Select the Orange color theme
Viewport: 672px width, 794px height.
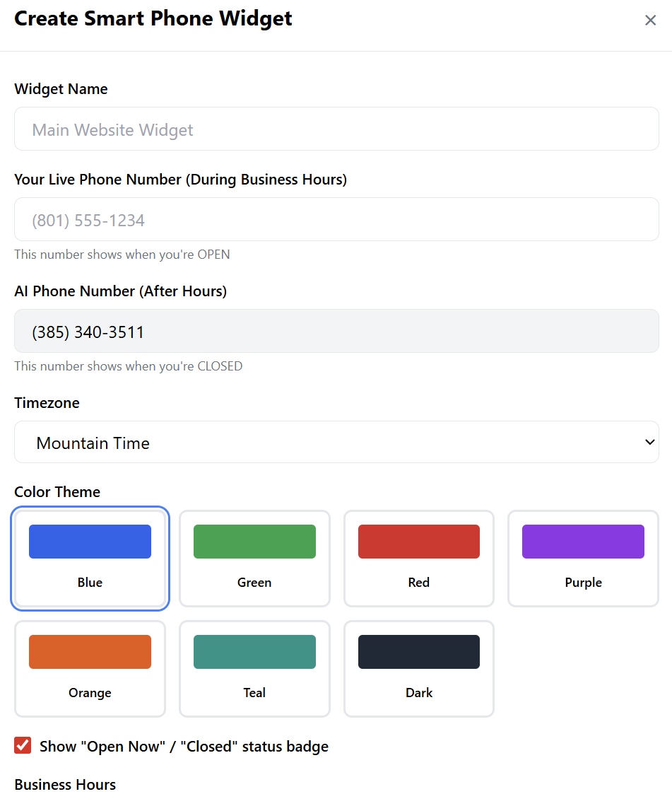90,669
